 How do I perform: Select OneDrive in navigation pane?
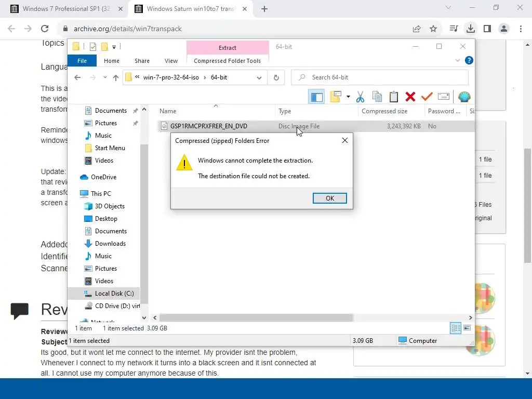click(103, 177)
